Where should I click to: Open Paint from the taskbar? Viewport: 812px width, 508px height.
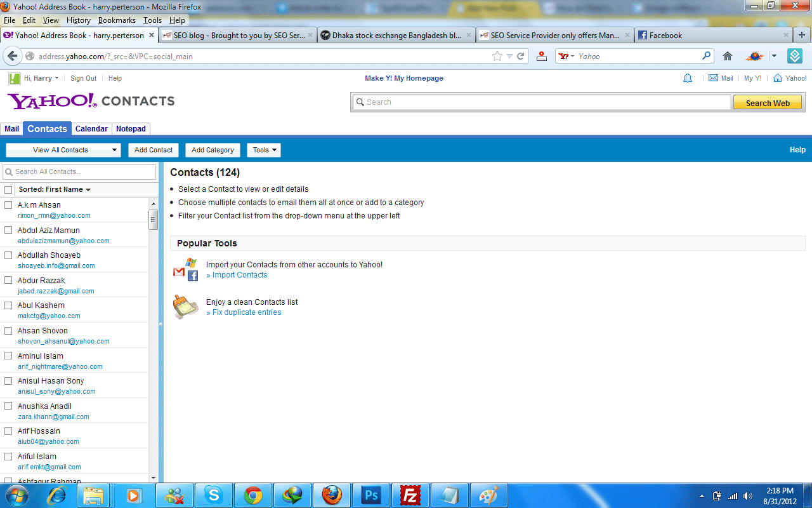tap(488, 495)
